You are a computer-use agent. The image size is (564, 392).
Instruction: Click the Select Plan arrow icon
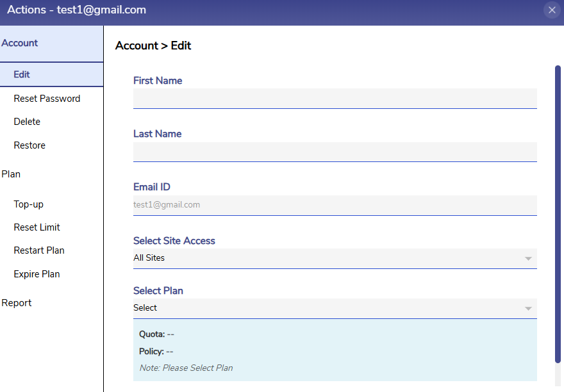528,309
